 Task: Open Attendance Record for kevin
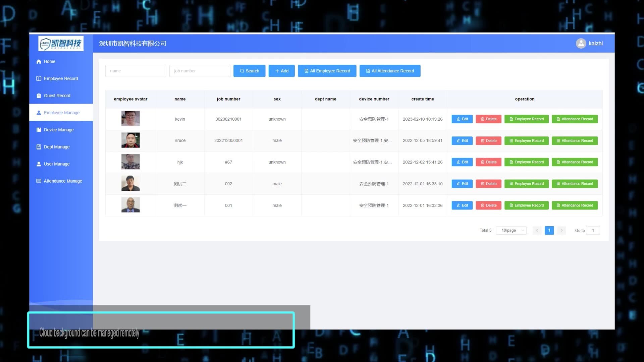[x=575, y=119]
